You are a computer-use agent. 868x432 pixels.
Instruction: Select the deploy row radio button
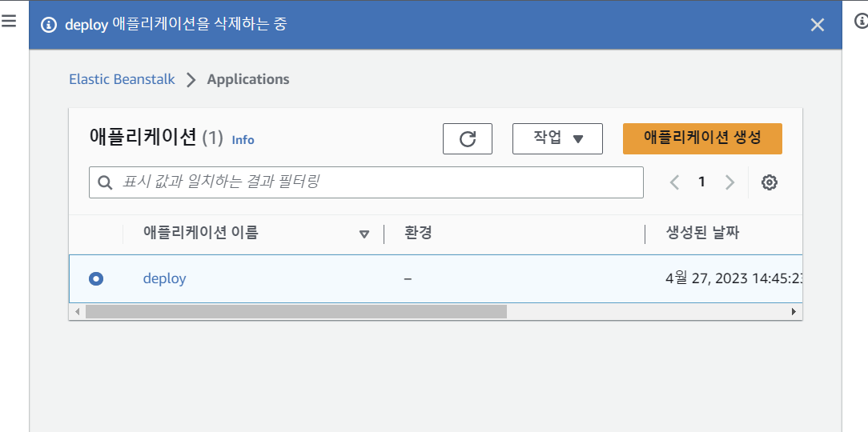96,278
